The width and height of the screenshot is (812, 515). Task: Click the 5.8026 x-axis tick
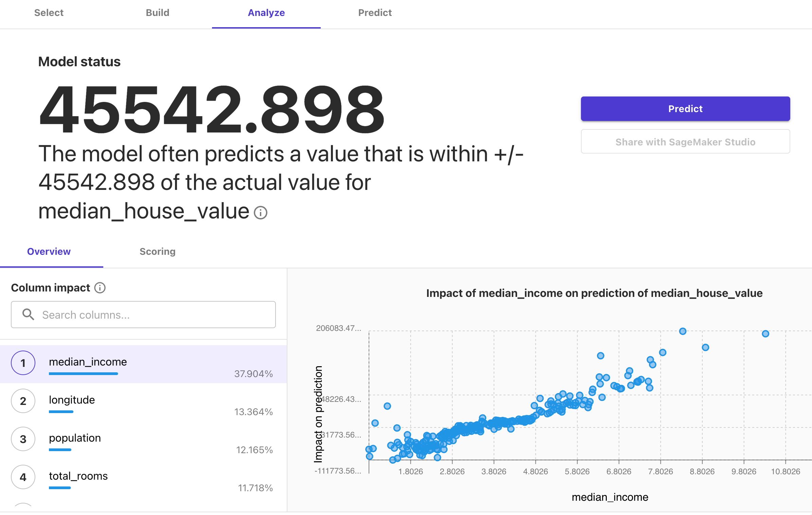point(577,472)
